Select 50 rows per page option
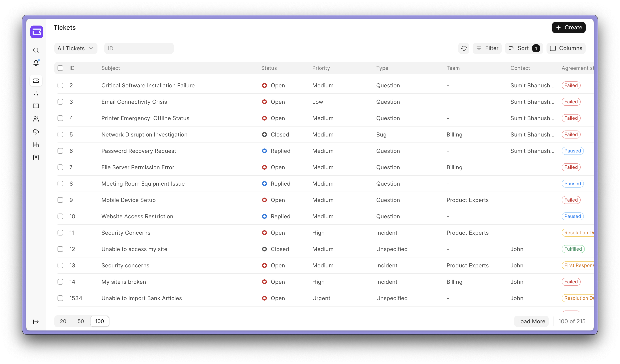 pos(80,321)
